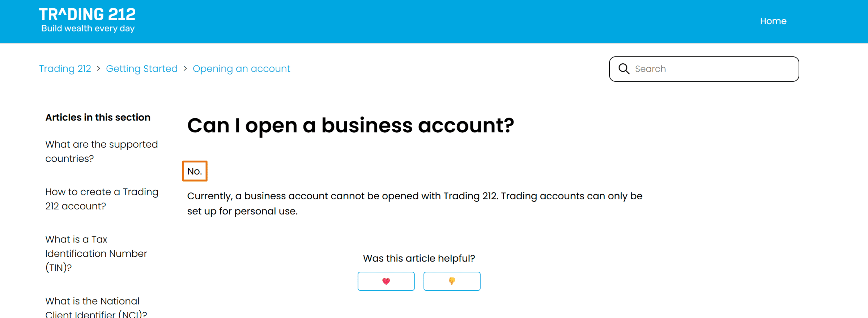Open the Tax Identification Number article
Screen dimensions: 868x318
click(96, 253)
